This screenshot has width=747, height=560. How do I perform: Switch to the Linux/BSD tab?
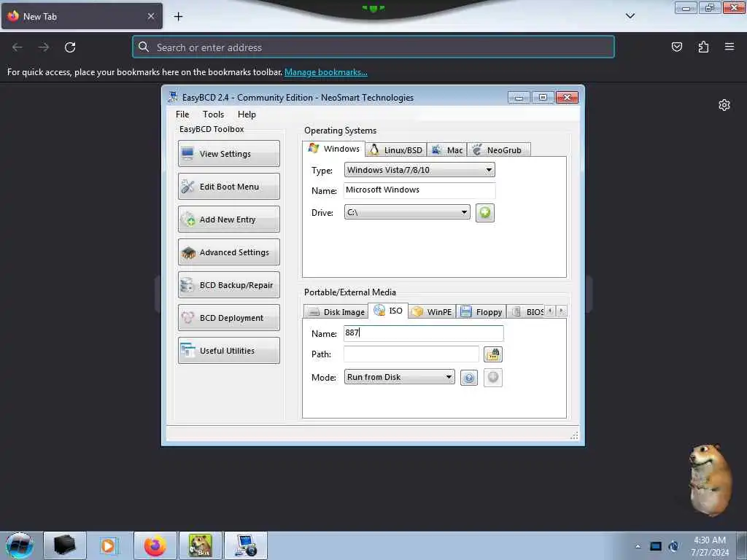pyautogui.click(x=396, y=150)
